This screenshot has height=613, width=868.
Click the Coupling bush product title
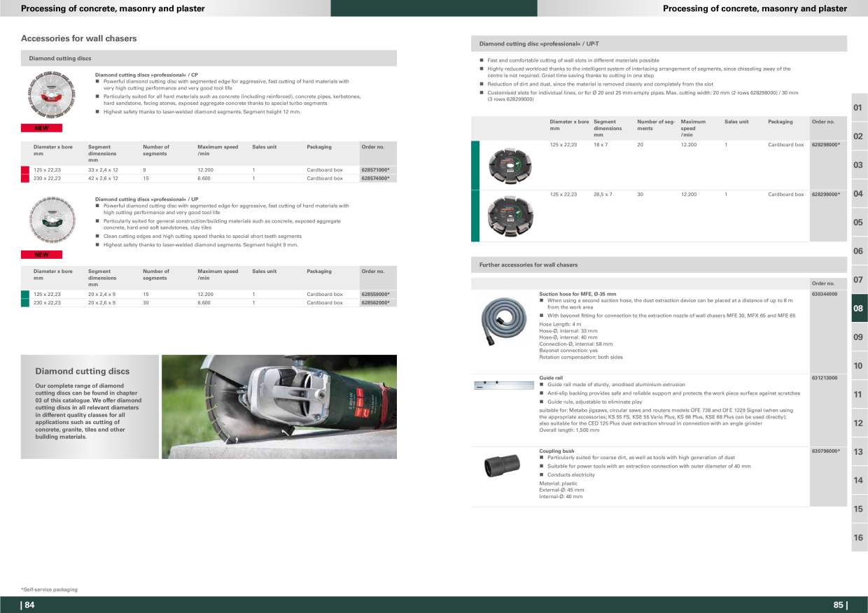pos(556,451)
